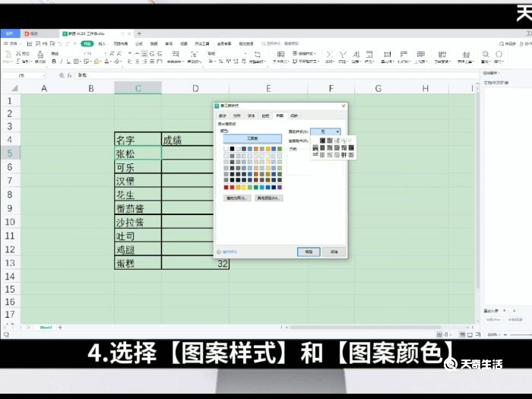Select the Format Painter brush icon
This screenshot has height=399, width=532.
pyautogui.click(x=40, y=54)
